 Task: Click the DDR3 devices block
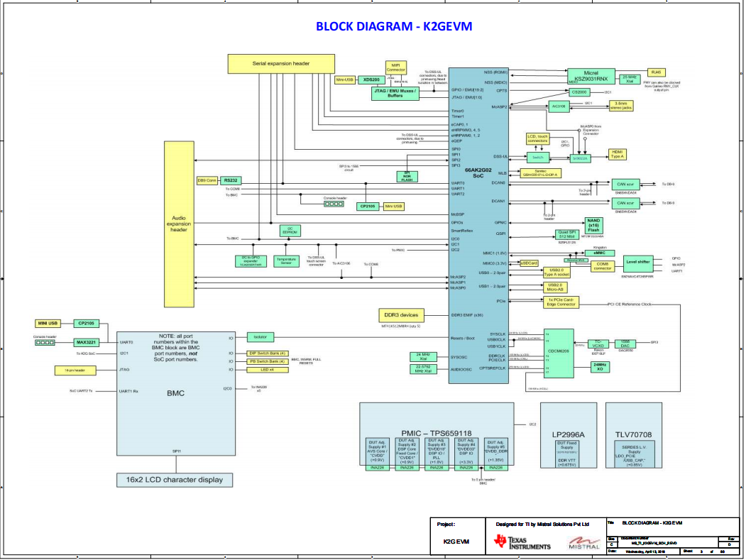[x=401, y=315]
